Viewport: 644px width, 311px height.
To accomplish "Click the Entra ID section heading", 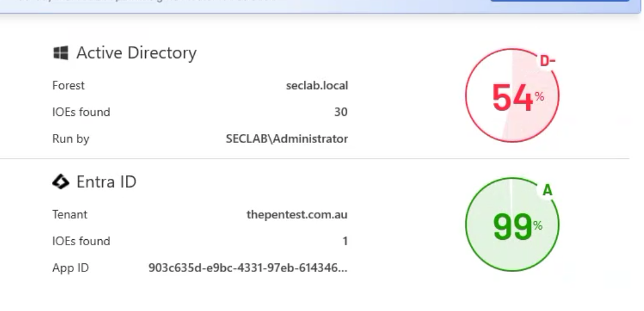I will 106,181.
